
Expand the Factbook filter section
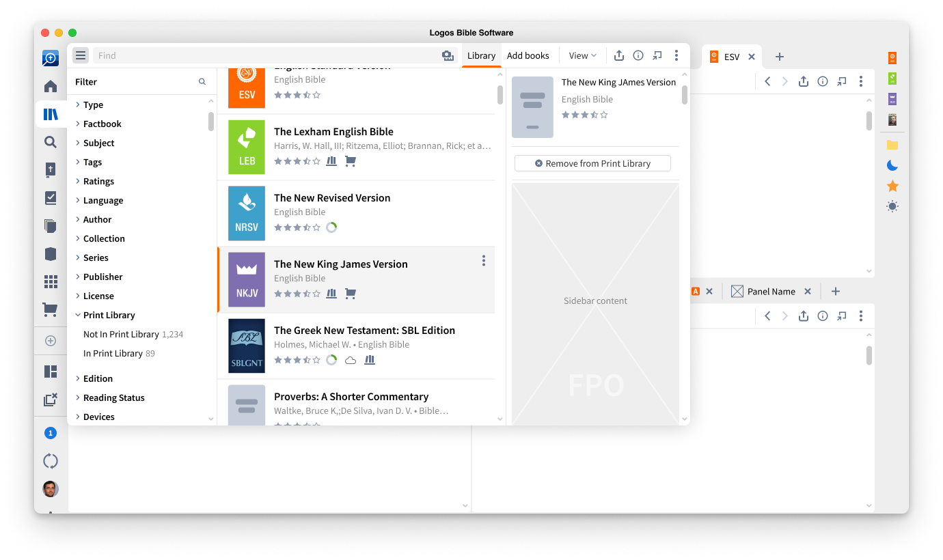click(x=98, y=124)
